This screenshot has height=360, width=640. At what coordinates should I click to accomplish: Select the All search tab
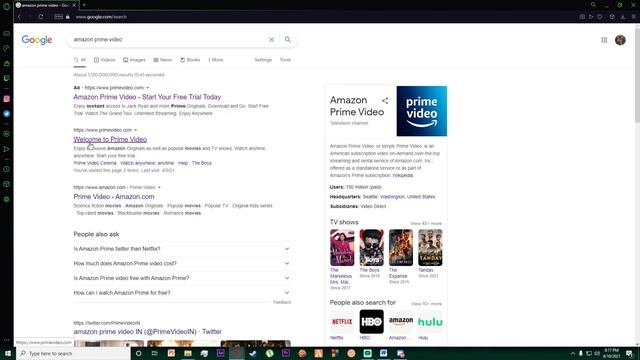pos(80,60)
